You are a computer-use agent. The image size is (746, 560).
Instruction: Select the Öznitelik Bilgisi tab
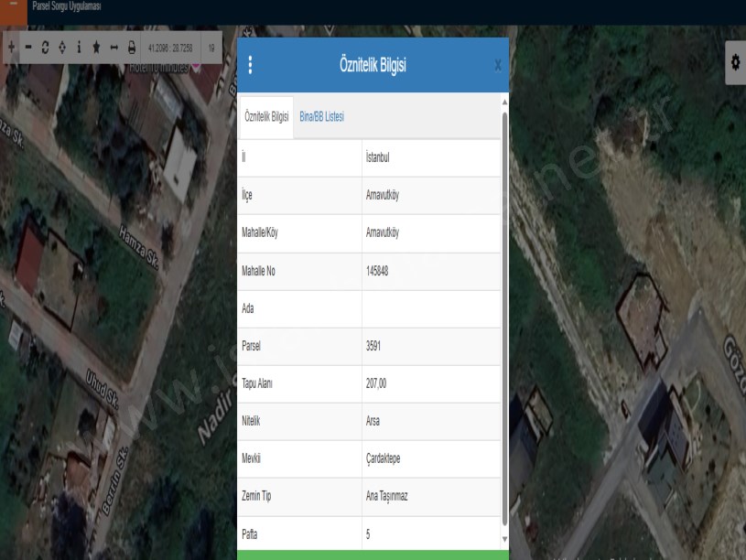[x=266, y=117]
